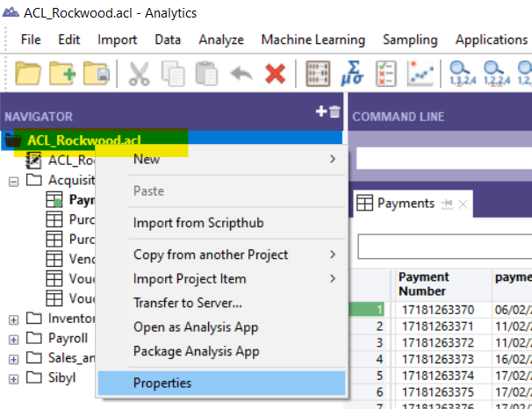Click the trash icon in Navigator header
The image size is (532, 409).
(x=334, y=111)
